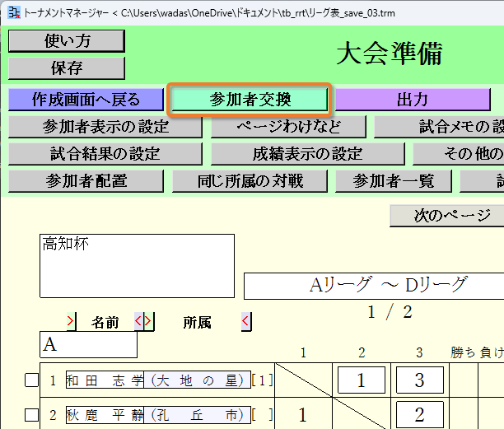Image resolution: width=504 pixels, height=429 pixels.
Task: Click the Aリーグ ～ Dリーグ heading field
Action: [374, 286]
